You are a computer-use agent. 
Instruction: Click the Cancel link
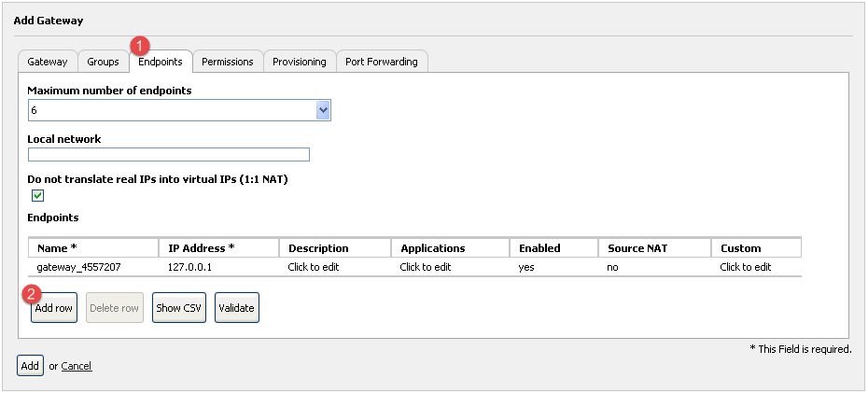77,366
